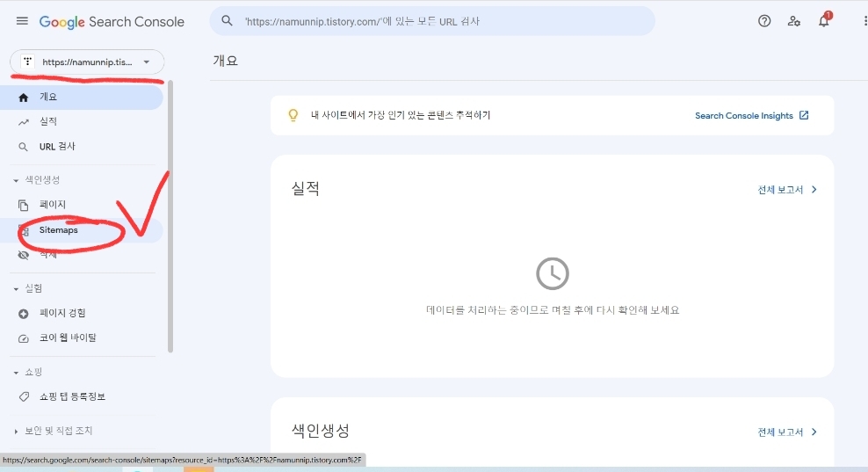The image size is (868, 472).
Task: Open URL 검사 in the sidebar
Action: click(x=82, y=146)
